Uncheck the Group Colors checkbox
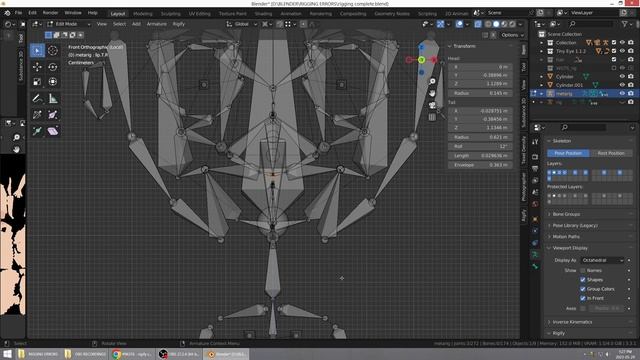The width and height of the screenshot is (640, 360). (x=583, y=289)
